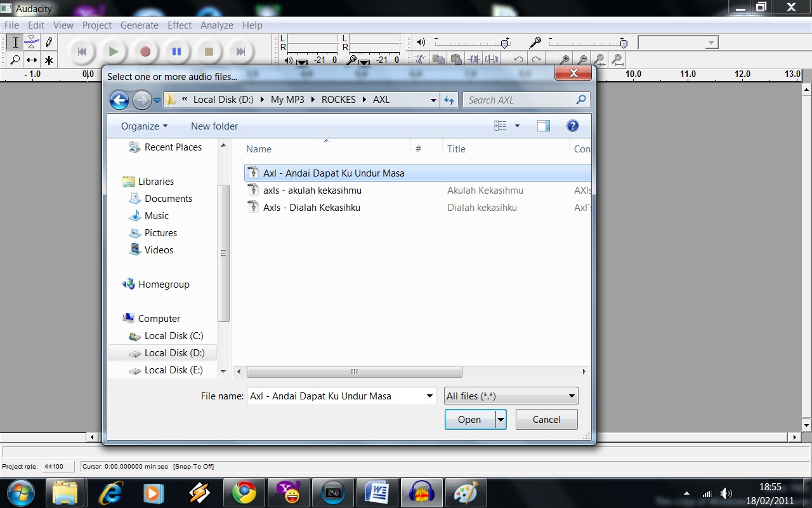Open the input source combo box
The width and height of the screenshot is (812, 508).
click(x=678, y=43)
